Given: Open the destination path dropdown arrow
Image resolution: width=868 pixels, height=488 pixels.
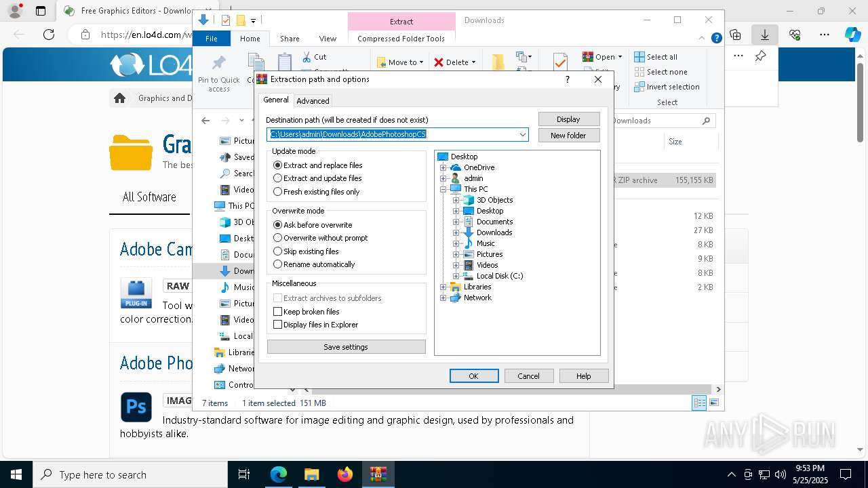Looking at the screenshot, I should 522,134.
